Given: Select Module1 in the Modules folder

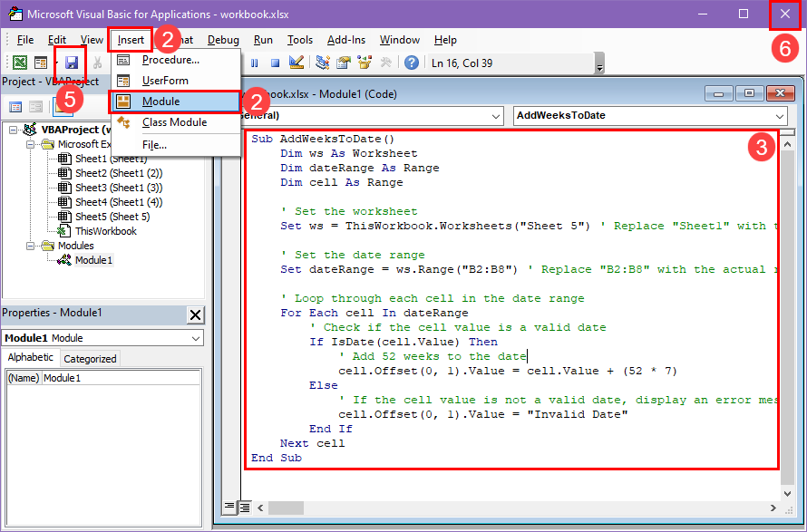Looking at the screenshot, I should pyautogui.click(x=93, y=260).
